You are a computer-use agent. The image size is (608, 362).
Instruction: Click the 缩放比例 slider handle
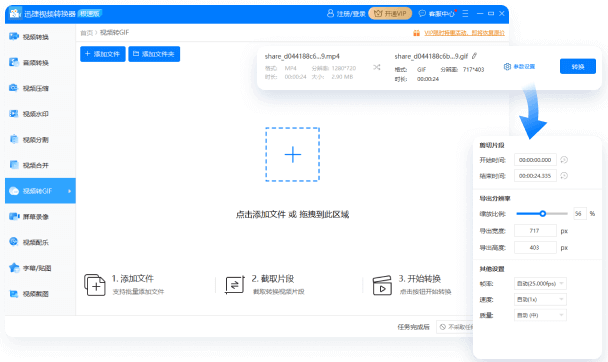pyautogui.click(x=543, y=214)
